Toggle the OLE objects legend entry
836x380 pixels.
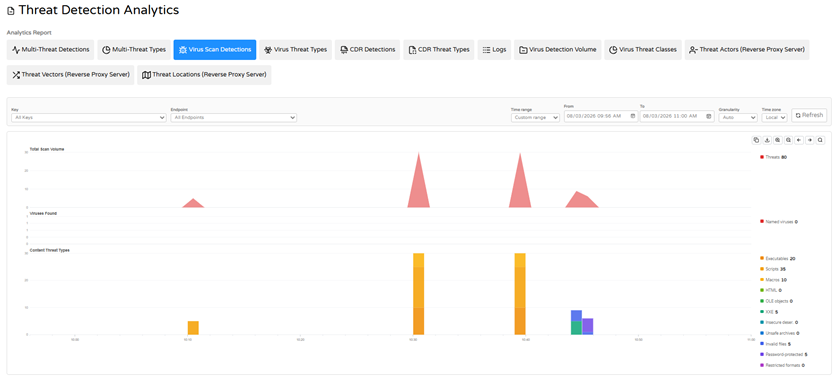coord(777,301)
